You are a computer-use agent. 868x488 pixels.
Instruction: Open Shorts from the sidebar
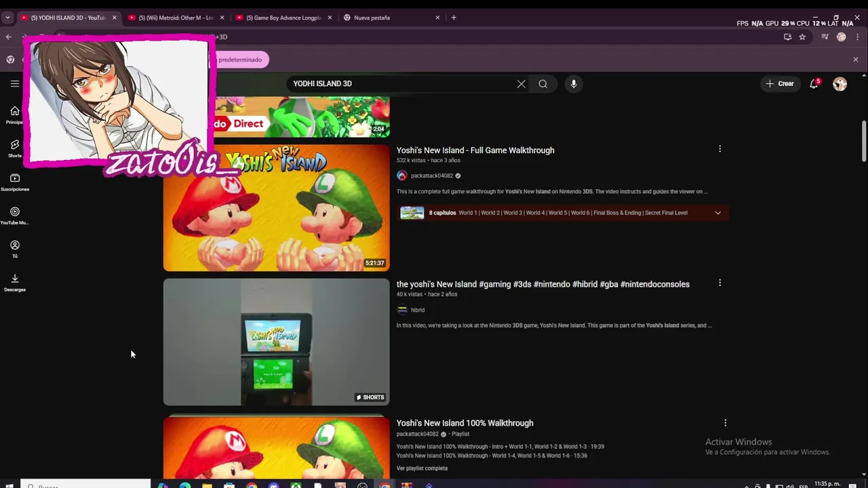14,148
